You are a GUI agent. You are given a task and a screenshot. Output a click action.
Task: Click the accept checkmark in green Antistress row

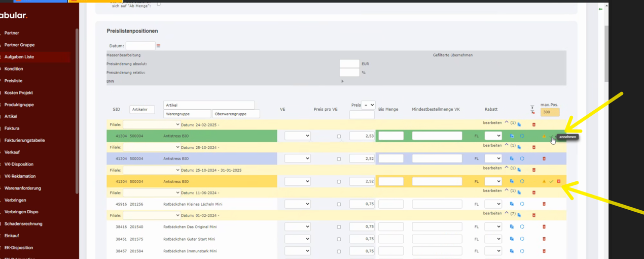click(x=551, y=137)
